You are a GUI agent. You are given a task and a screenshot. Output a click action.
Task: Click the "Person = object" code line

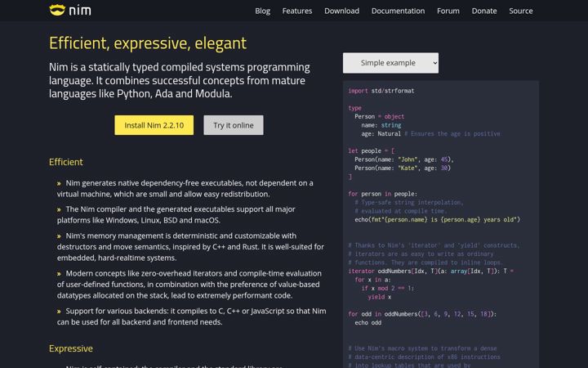[x=380, y=116]
